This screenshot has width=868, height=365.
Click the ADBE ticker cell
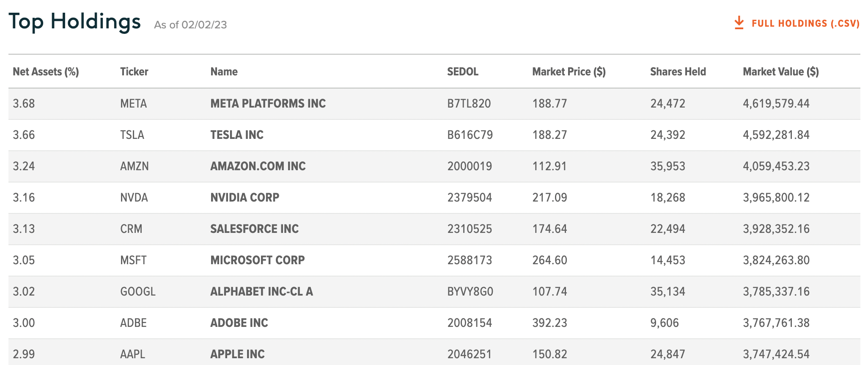coord(134,323)
